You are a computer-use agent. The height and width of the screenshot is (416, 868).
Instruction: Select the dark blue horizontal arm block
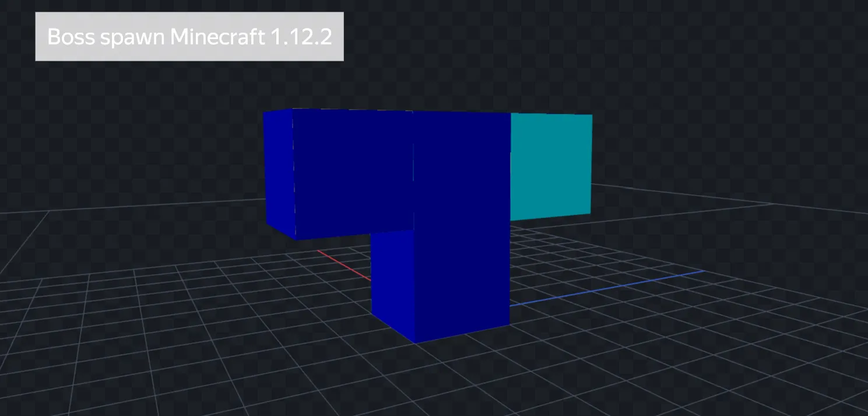click(338, 174)
